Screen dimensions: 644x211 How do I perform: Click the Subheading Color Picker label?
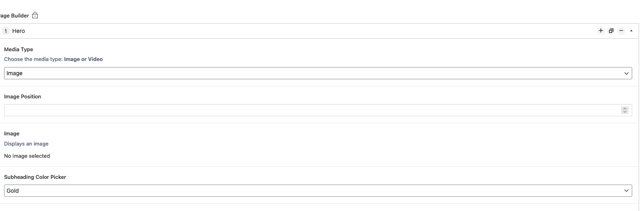(x=35, y=177)
